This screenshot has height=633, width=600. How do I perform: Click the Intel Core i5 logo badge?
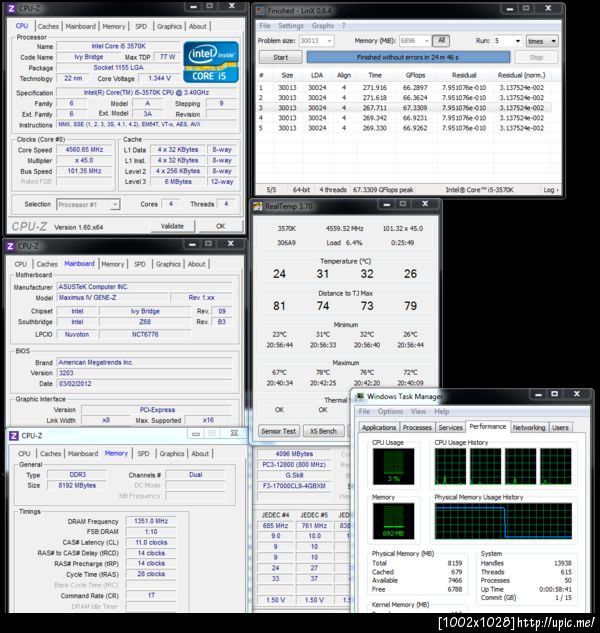[x=211, y=62]
